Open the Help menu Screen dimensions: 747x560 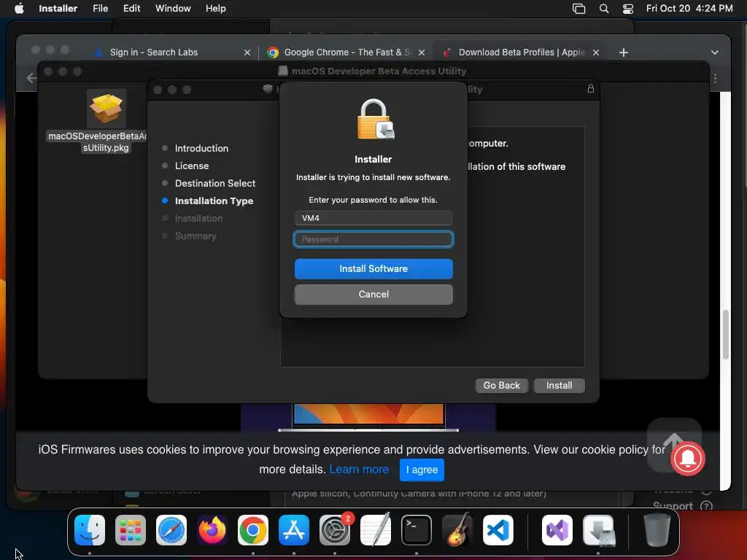215,9
